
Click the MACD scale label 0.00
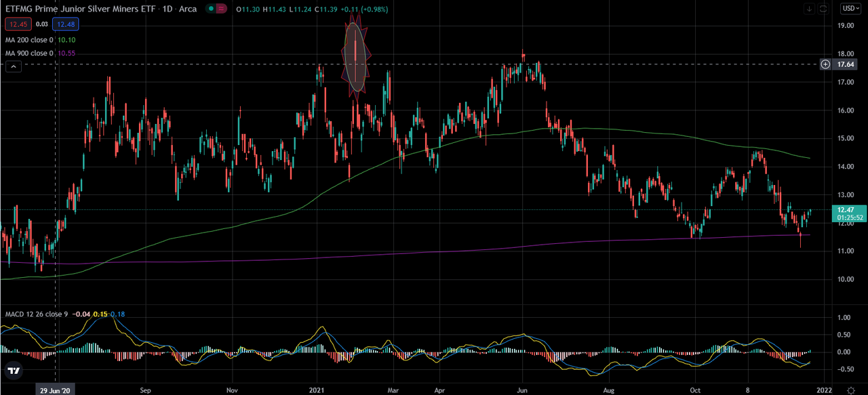click(845, 352)
